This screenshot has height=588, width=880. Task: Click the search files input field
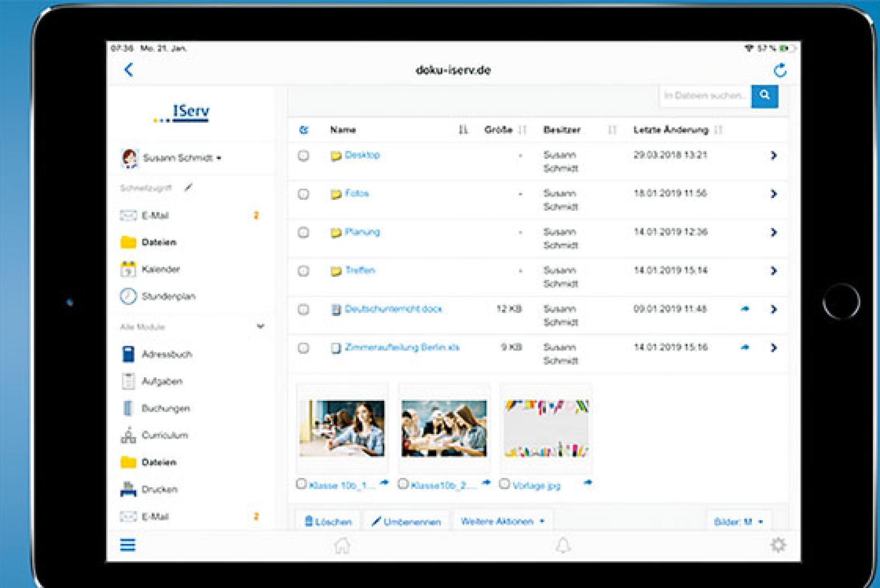click(x=705, y=96)
